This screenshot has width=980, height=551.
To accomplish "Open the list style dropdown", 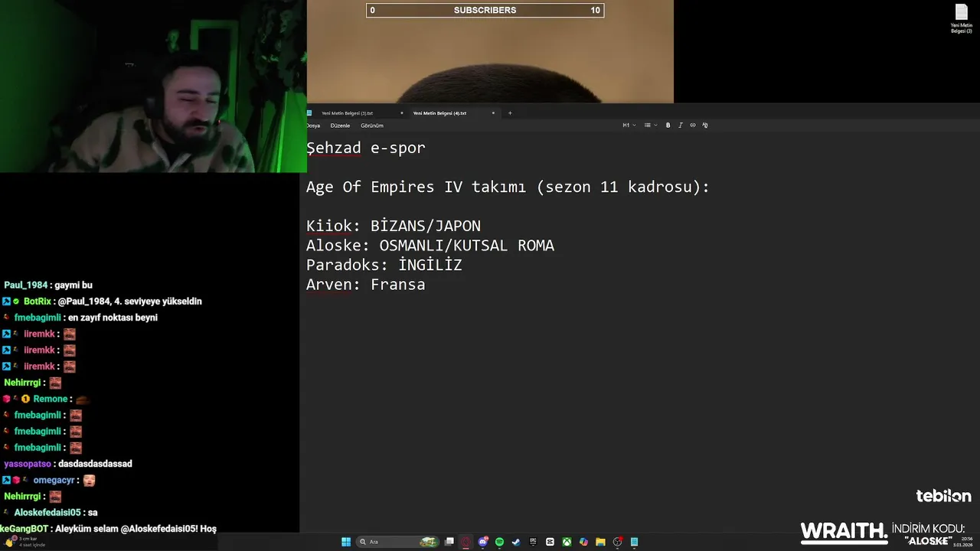I will (649, 125).
